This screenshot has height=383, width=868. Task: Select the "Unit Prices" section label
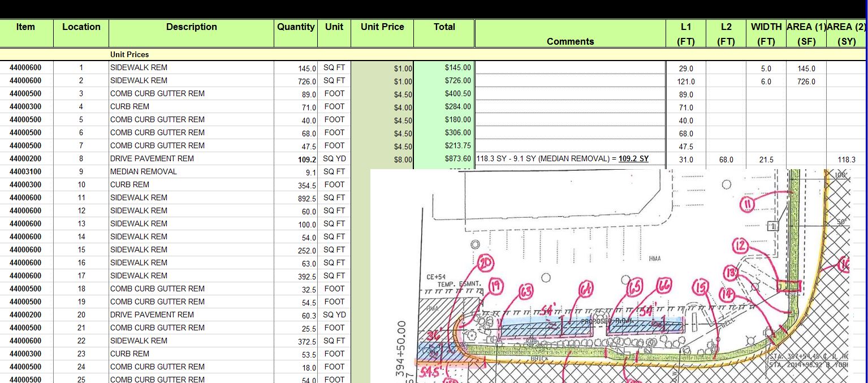pyautogui.click(x=129, y=54)
